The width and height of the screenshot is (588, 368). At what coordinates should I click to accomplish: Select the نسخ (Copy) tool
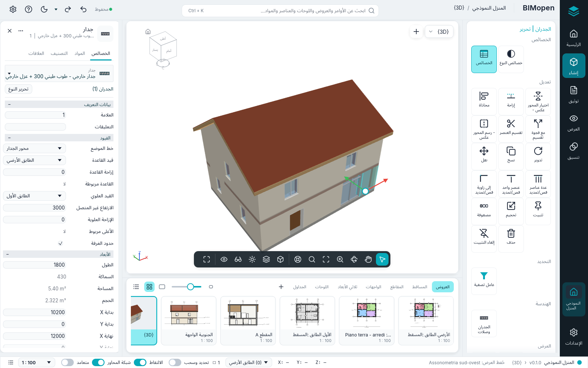(511, 156)
